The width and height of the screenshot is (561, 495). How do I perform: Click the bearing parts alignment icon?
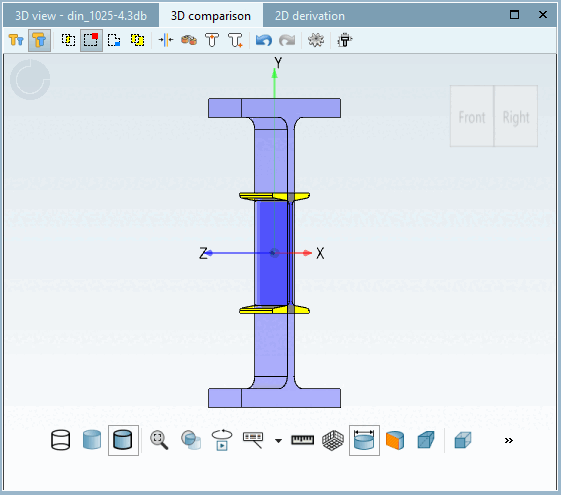click(189, 40)
